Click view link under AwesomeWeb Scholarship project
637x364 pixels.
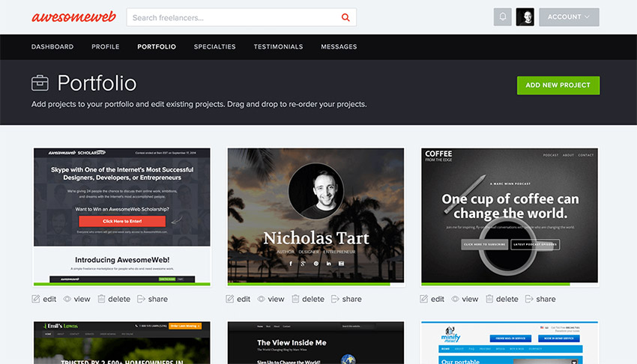82,299
